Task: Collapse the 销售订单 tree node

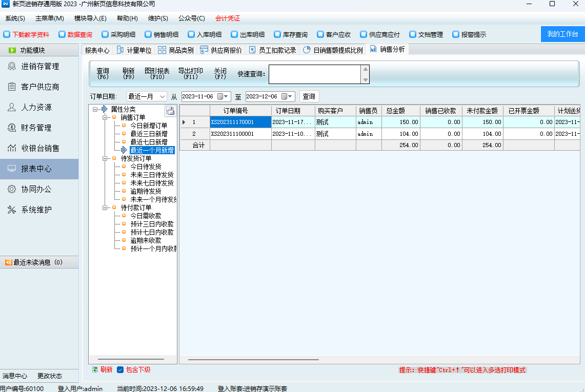Action: [105, 117]
